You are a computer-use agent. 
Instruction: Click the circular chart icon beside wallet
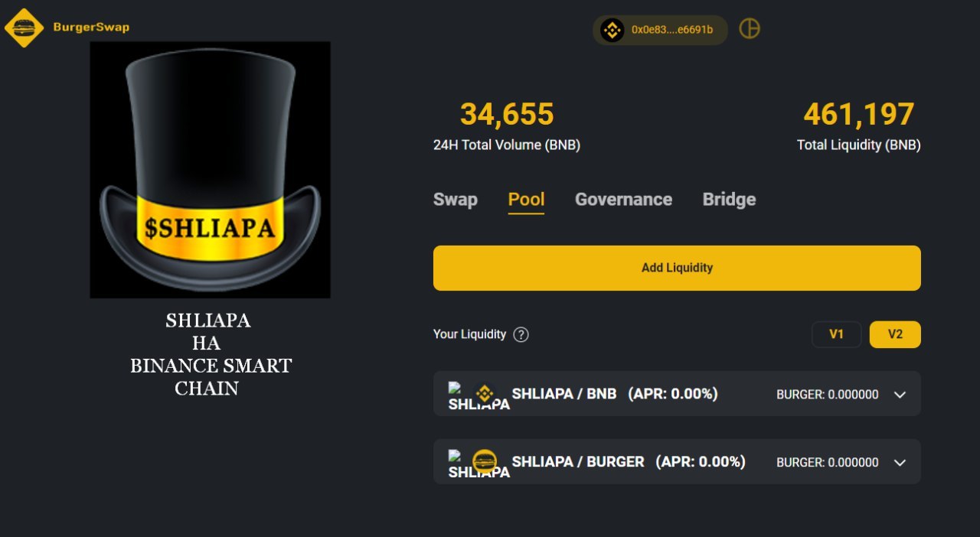(x=750, y=29)
